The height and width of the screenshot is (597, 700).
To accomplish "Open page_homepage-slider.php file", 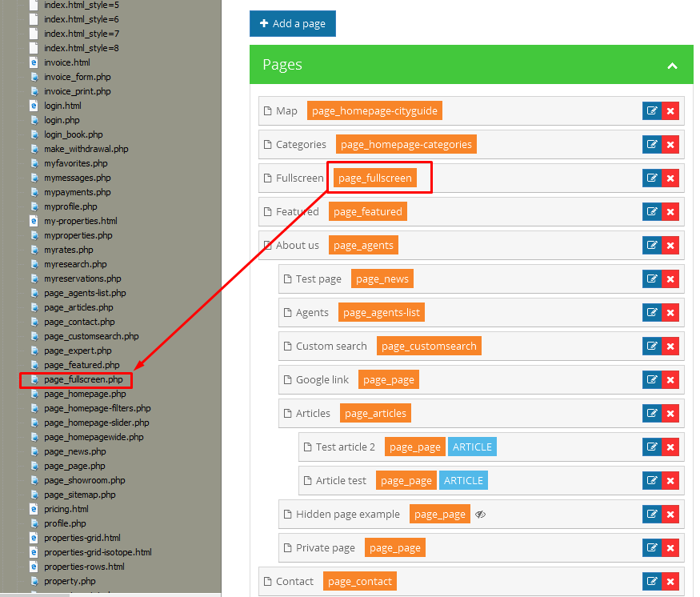I will pyautogui.click(x=96, y=423).
